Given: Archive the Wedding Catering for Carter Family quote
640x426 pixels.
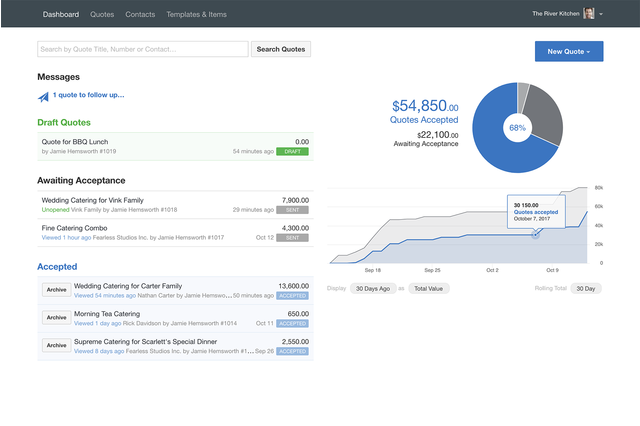Looking at the screenshot, I should 56,290.
